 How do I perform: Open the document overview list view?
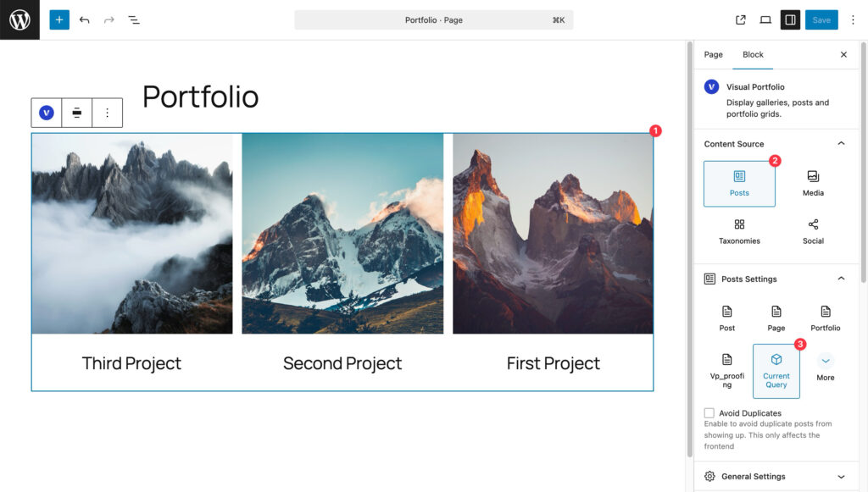click(134, 19)
